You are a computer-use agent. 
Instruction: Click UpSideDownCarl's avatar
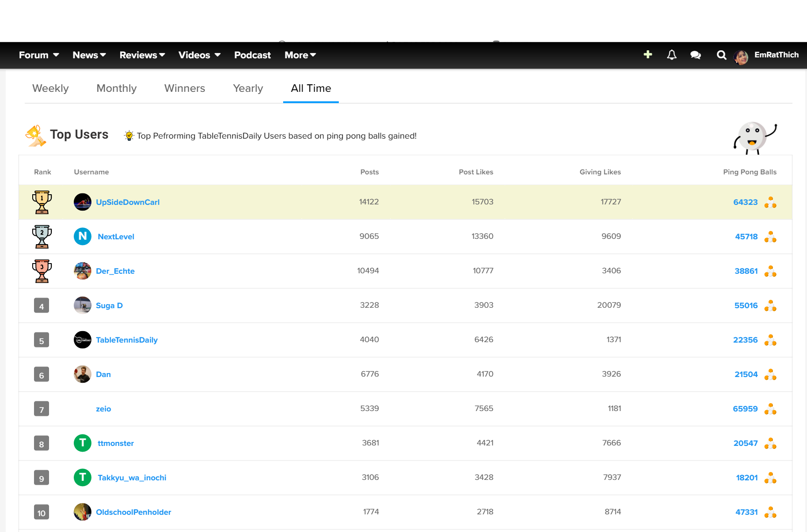coord(83,202)
